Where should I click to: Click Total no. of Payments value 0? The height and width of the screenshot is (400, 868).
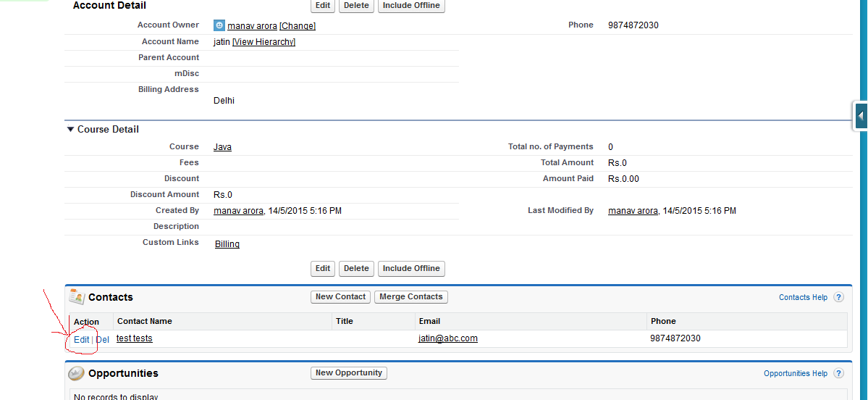tap(610, 147)
